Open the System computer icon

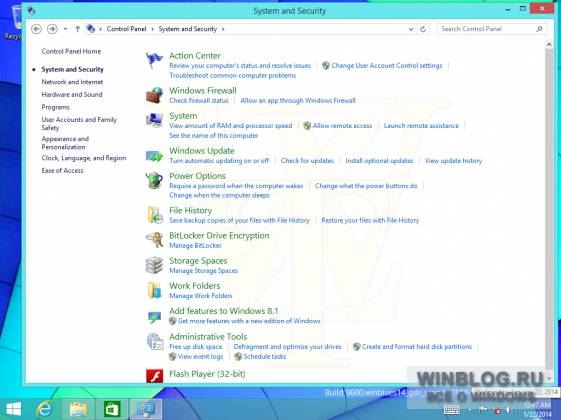pos(154,120)
